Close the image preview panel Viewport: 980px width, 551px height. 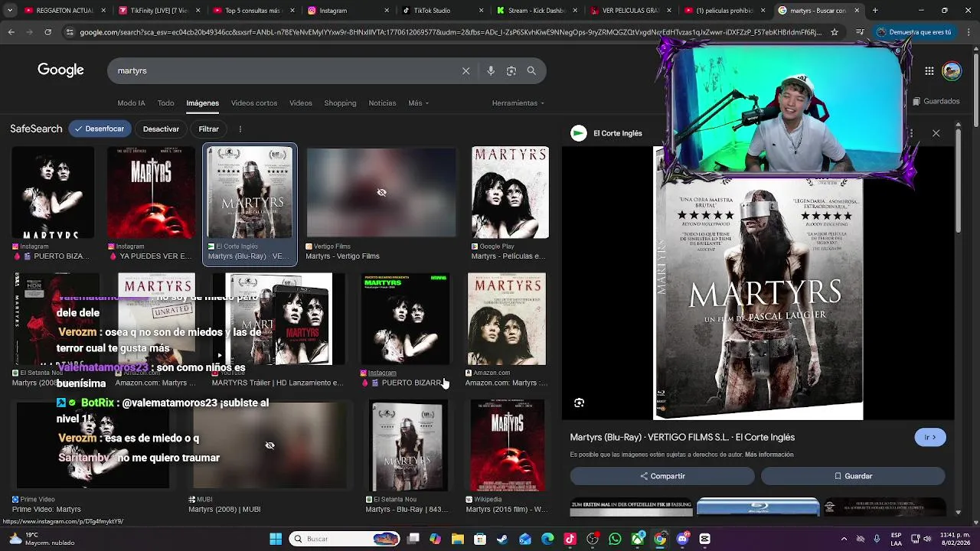pos(936,133)
